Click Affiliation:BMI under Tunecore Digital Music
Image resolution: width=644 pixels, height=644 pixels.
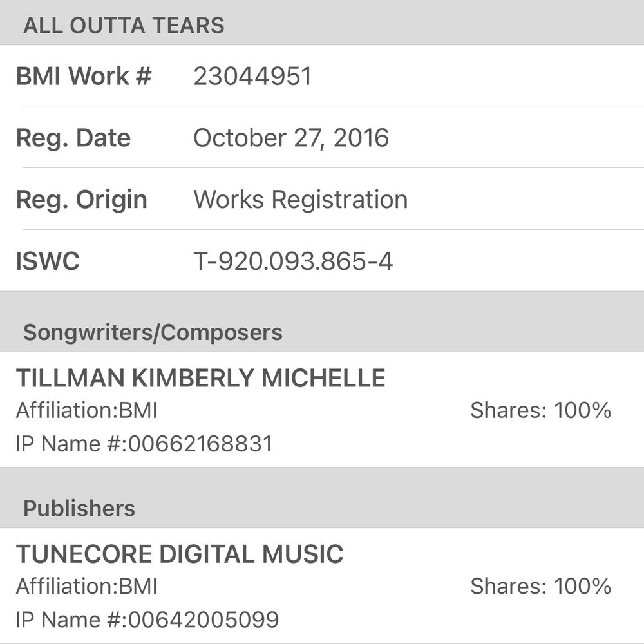tap(86, 587)
